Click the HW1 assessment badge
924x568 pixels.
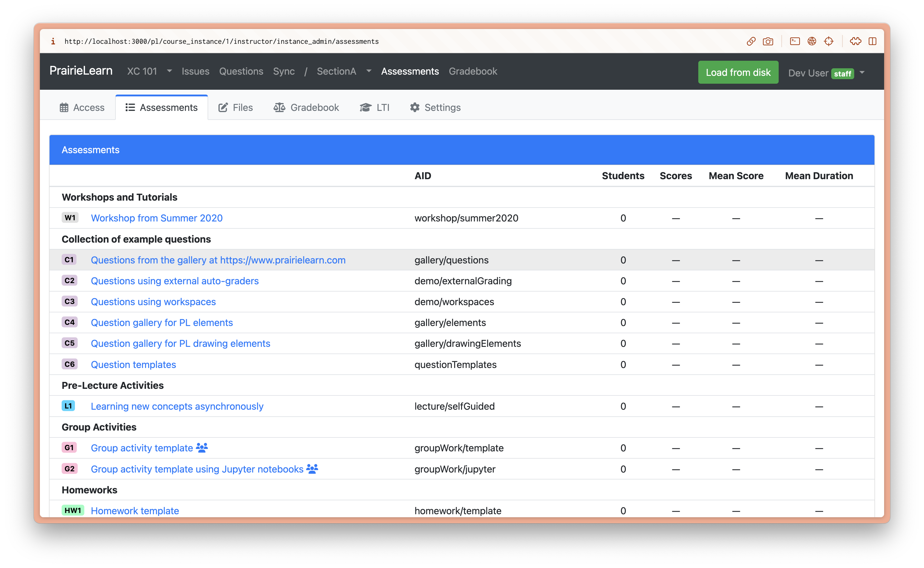click(73, 510)
